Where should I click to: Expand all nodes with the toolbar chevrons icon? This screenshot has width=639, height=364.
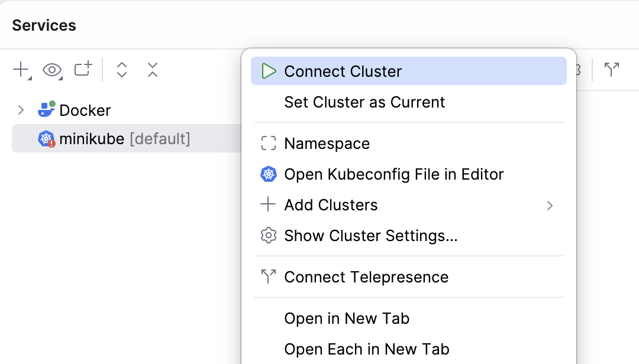point(121,70)
